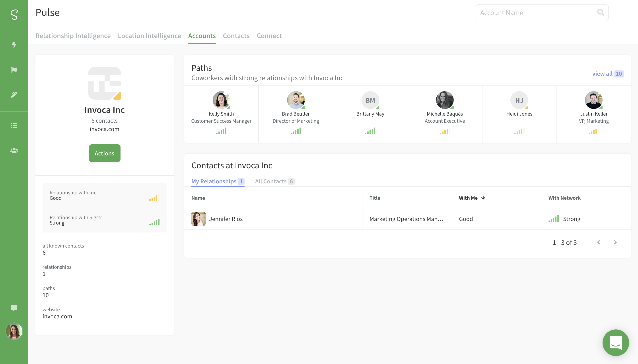Open the list sidebar icon

click(x=14, y=126)
